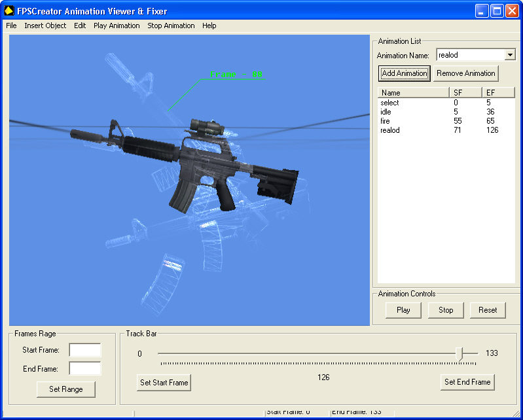Click the SF column header
Screen dimensions: 523x420
[465, 93]
